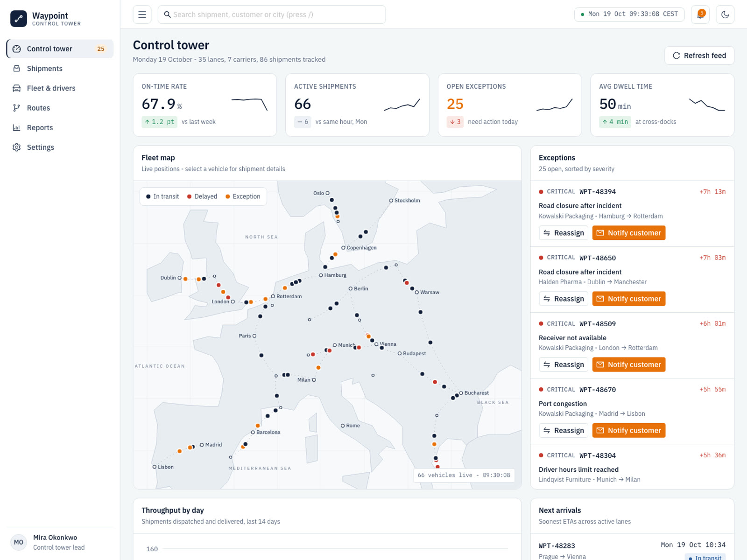747x560 pixels.
Task: Select the Budapest city marker
Action: point(400,353)
